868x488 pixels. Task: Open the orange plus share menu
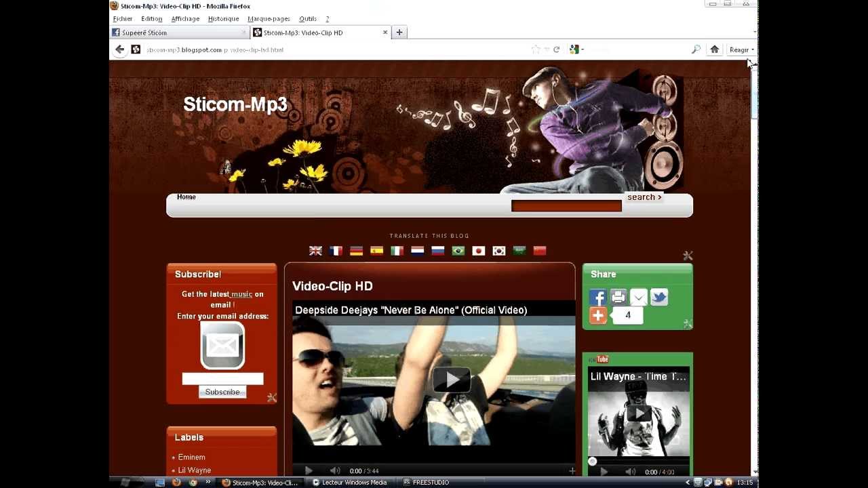coord(597,315)
